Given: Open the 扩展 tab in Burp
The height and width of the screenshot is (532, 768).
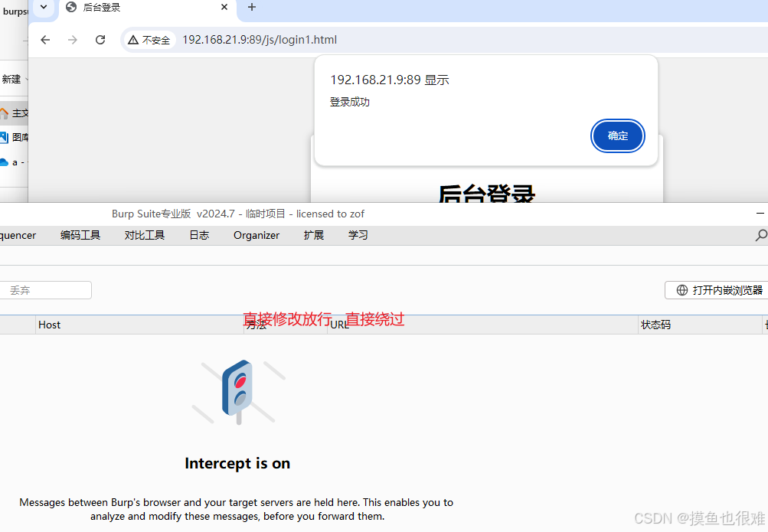Looking at the screenshot, I should pyautogui.click(x=313, y=236).
